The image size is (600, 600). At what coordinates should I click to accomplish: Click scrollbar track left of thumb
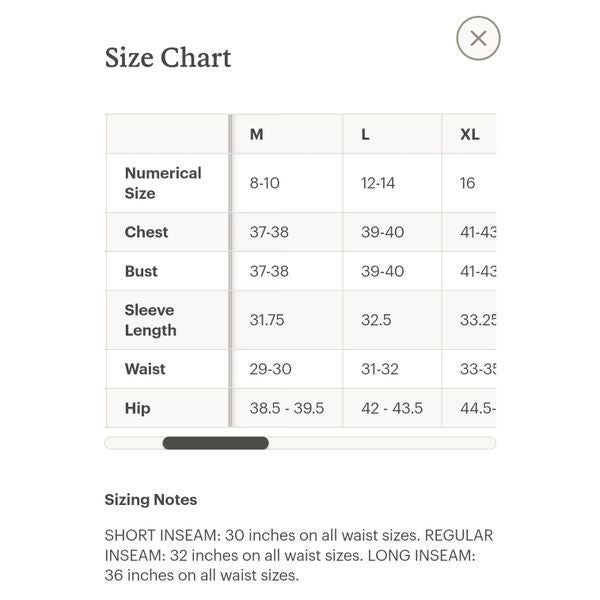click(x=134, y=443)
